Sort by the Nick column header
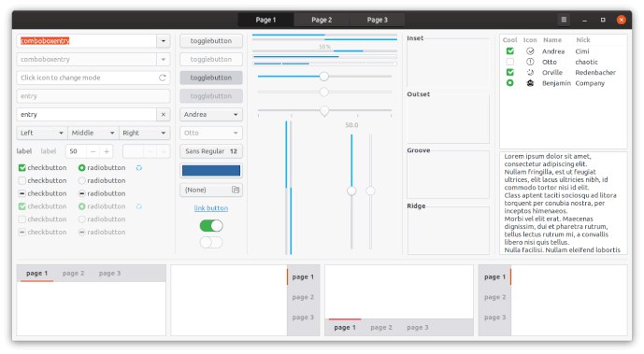The image size is (644, 354). click(583, 40)
